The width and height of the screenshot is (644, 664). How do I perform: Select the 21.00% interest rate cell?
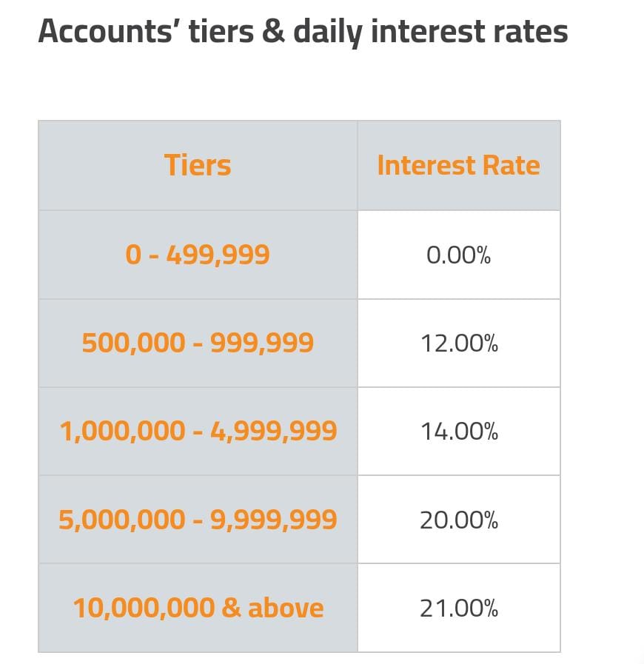click(x=459, y=608)
